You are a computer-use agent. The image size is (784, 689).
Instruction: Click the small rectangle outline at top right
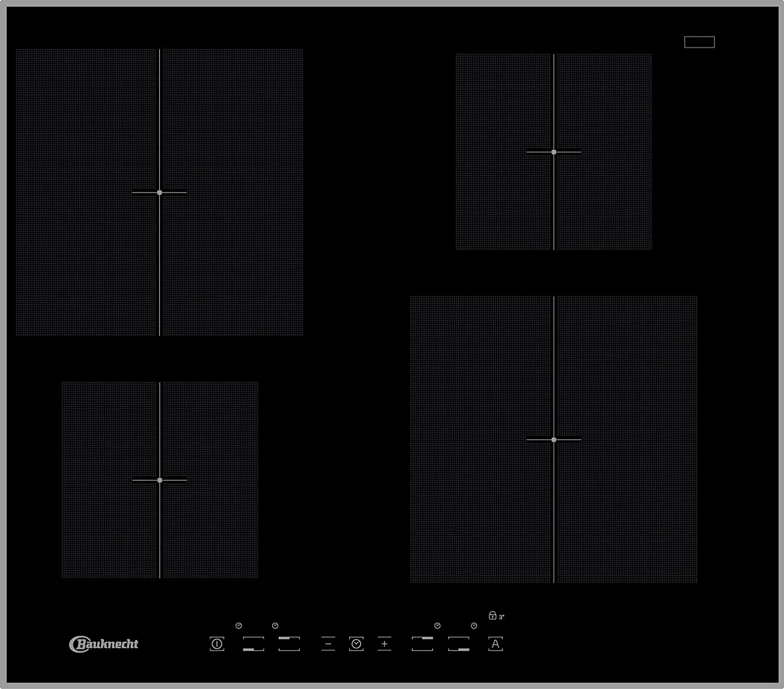699,42
